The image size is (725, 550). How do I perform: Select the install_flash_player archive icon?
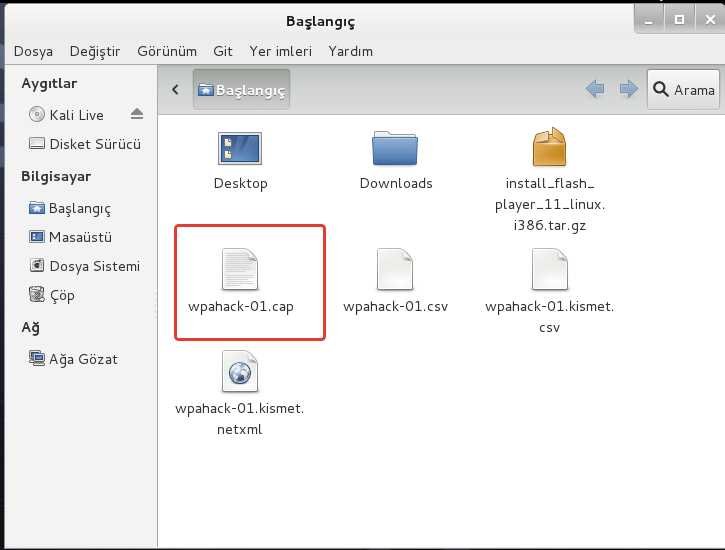tap(549, 147)
